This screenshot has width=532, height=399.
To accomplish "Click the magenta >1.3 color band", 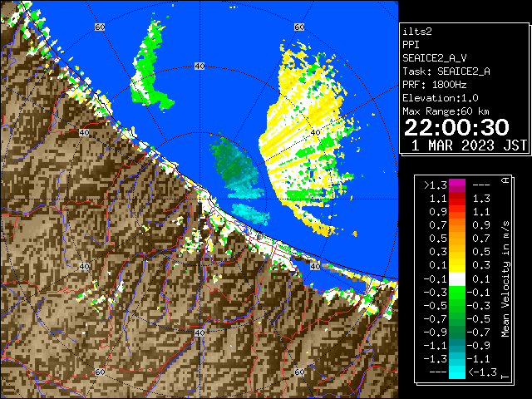I will [457, 185].
